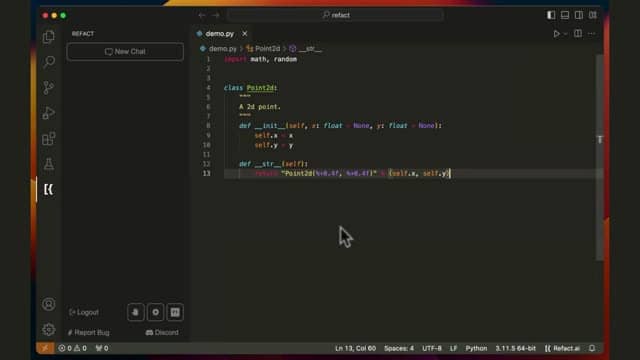Open the Discord link
Viewport: 640px width, 360px height.
[x=162, y=333]
